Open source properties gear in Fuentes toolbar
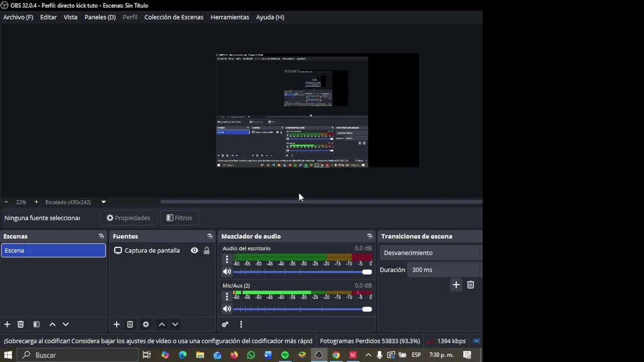This screenshot has height=362, width=644. pos(146,324)
